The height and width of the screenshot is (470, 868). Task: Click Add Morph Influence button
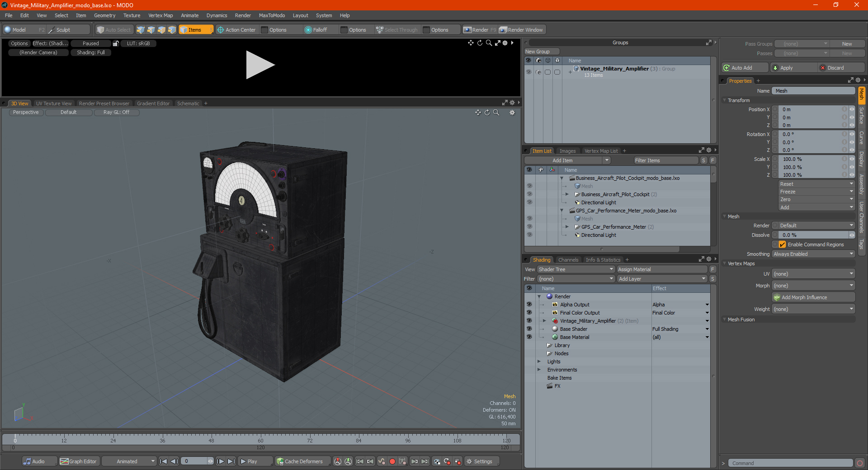[813, 297]
